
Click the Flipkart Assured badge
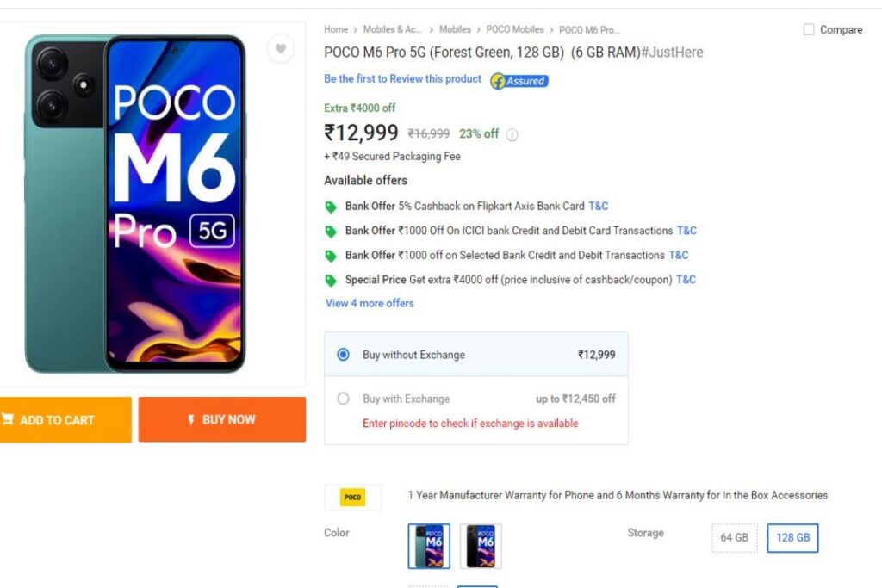tap(519, 81)
